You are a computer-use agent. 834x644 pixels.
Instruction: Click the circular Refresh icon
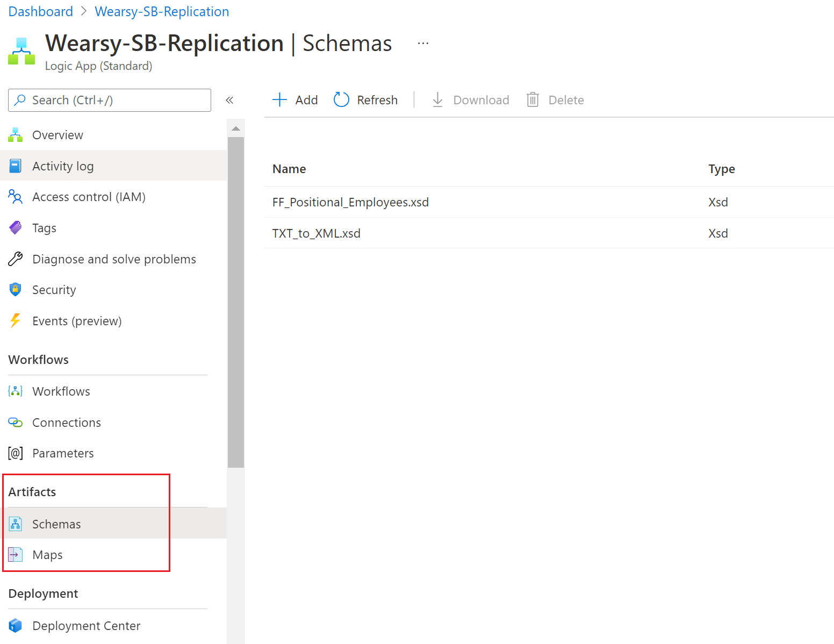point(341,99)
